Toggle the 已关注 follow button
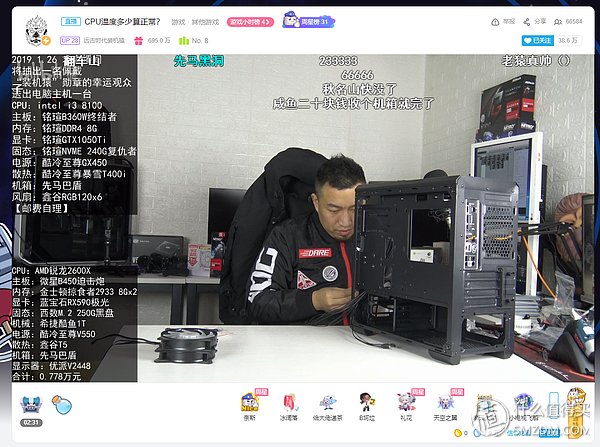Image resolution: width=600 pixels, height=447 pixels. click(538, 41)
